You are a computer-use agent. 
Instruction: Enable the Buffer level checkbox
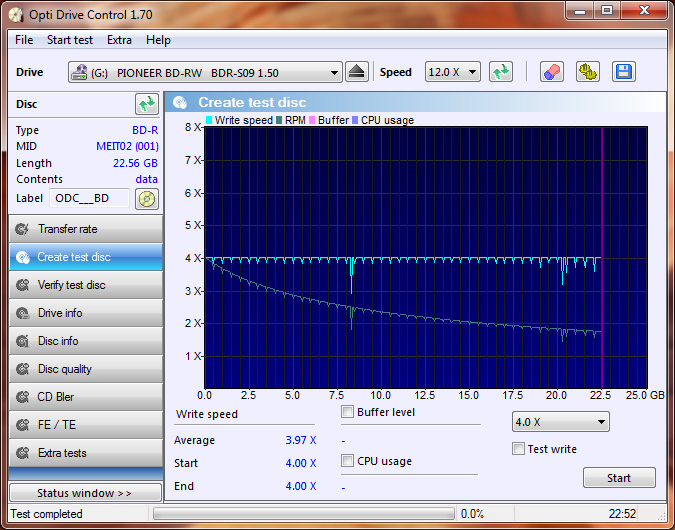pos(348,412)
